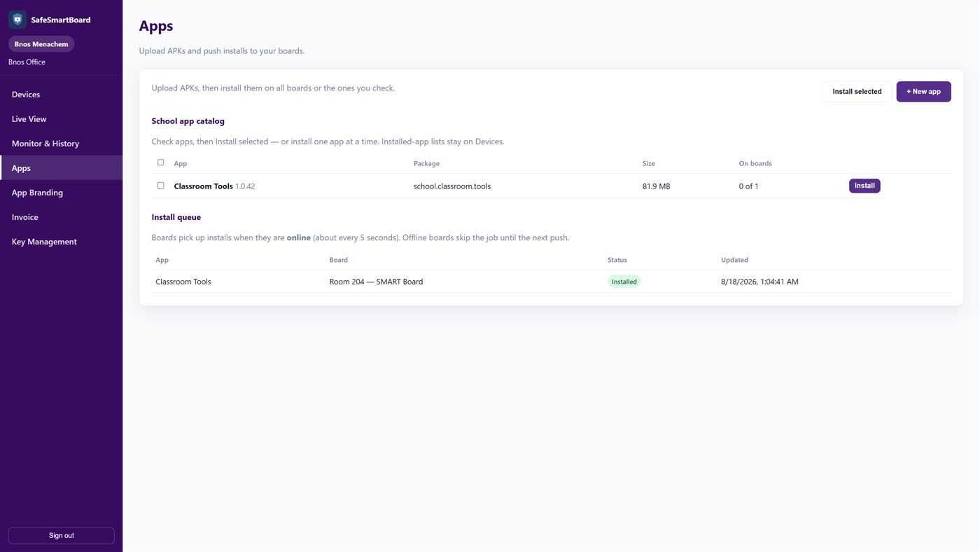Open the Invoice page
This screenshot has height=552, width=980.
coord(61,217)
